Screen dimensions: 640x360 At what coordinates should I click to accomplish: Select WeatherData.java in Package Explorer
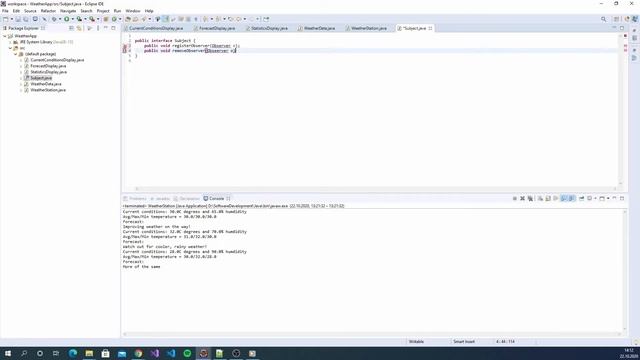click(x=46, y=84)
